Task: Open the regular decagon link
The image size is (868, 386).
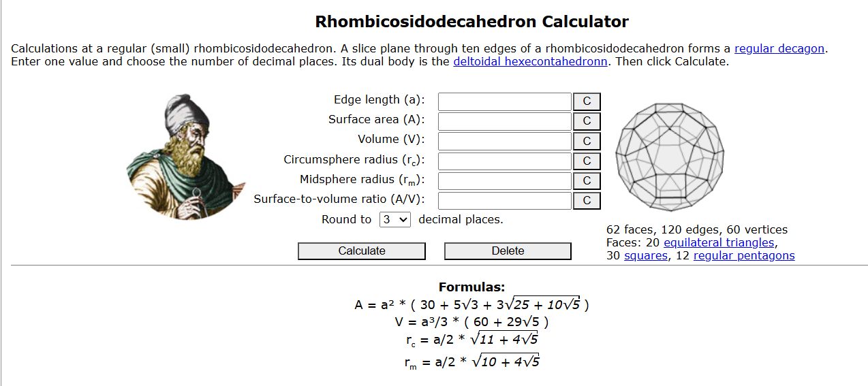Action: pyautogui.click(x=779, y=49)
